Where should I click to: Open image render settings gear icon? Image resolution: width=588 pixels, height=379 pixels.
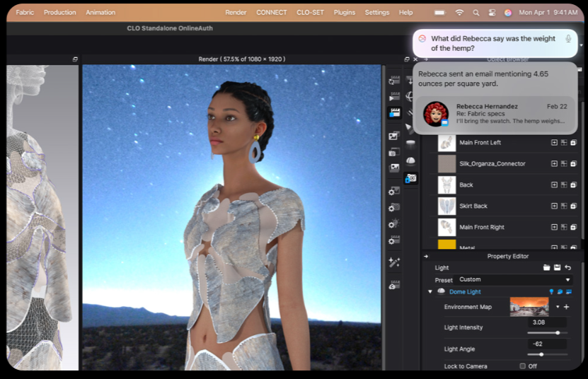(x=393, y=191)
